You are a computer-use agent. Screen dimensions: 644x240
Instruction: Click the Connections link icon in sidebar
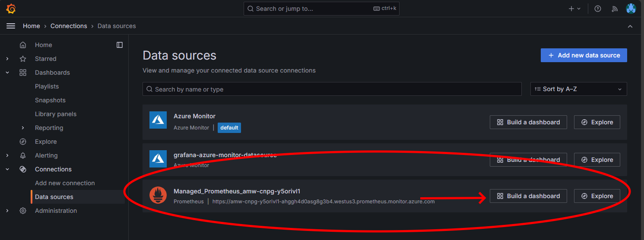(x=23, y=169)
